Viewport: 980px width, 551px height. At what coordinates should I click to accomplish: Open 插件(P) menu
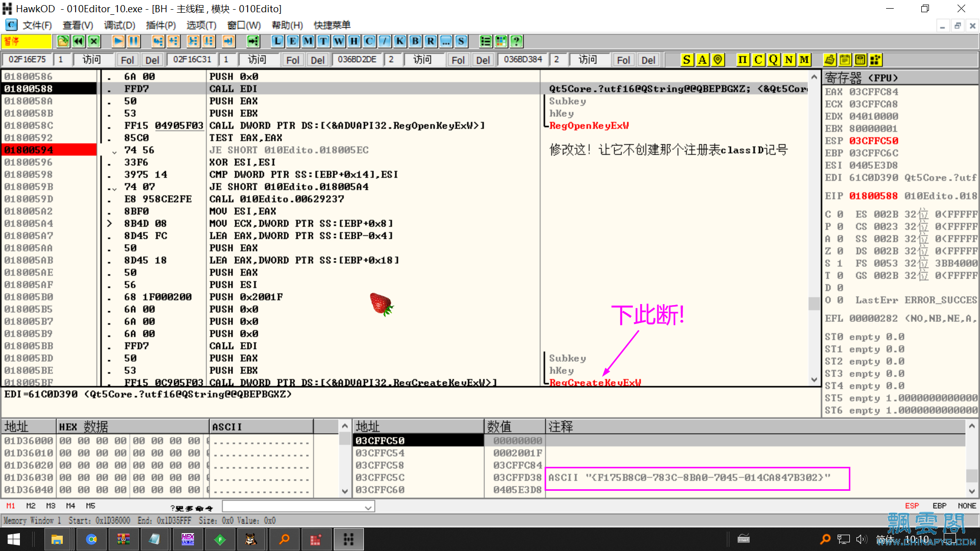tap(161, 25)
